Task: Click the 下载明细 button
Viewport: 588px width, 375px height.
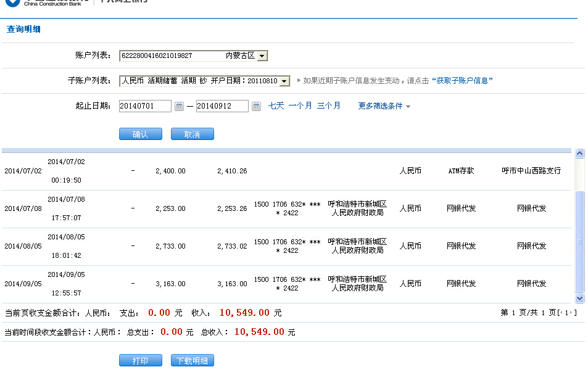Action: [x=193, y=360]
